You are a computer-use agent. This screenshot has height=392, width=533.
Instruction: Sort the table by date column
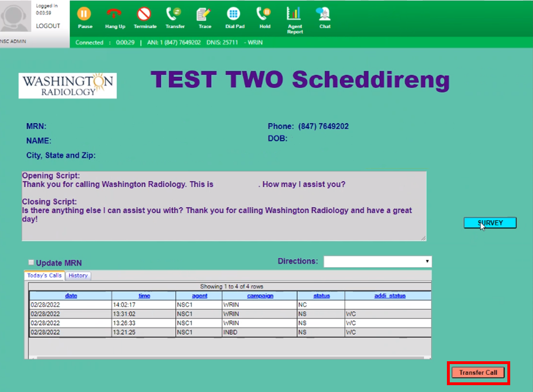(71, 296)
